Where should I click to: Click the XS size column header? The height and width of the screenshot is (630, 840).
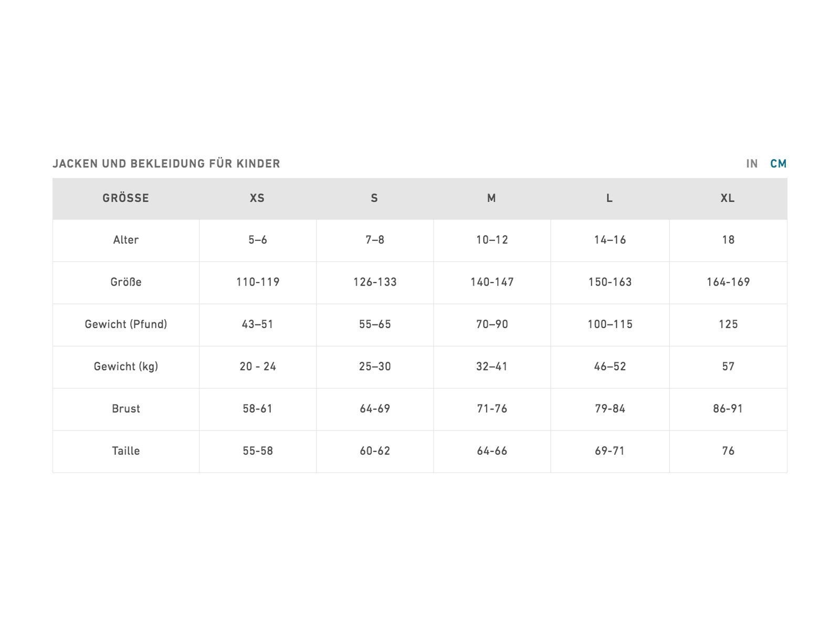(257, 198)
